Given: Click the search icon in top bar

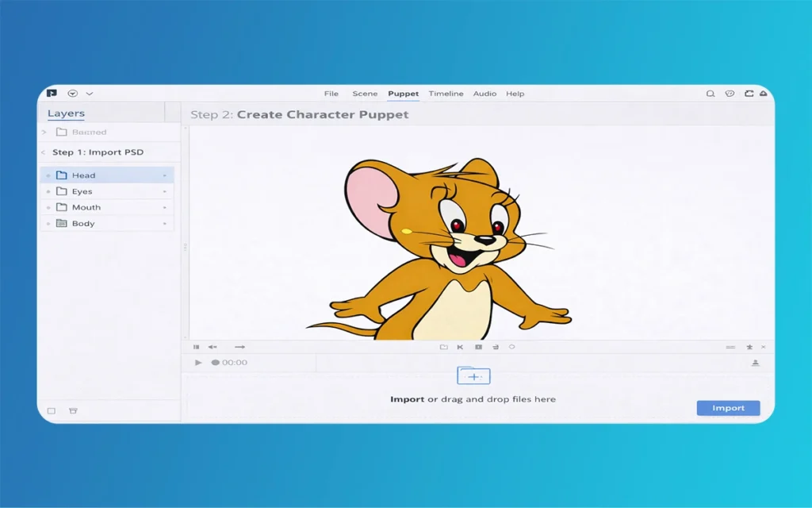Looking at the screenshot, I should coord(710,94).
